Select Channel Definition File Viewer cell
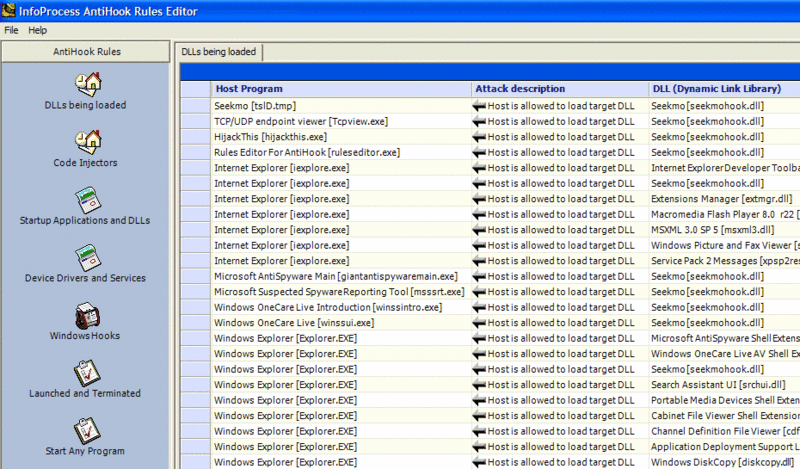 (724, 431)
